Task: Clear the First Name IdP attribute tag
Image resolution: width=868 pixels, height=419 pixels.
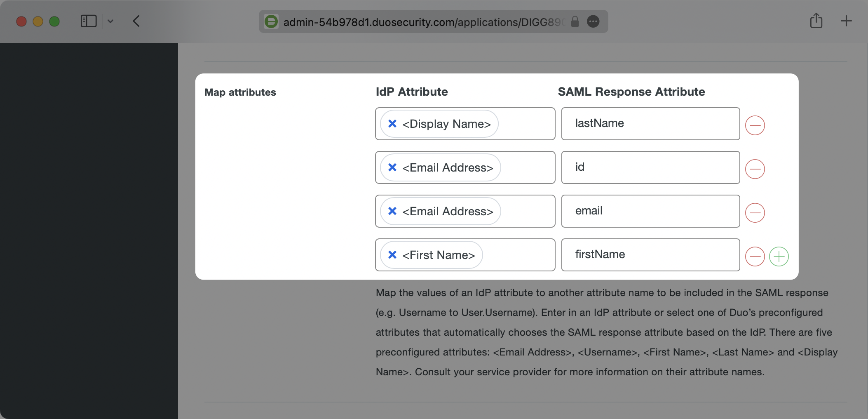Action: point(392,255)
